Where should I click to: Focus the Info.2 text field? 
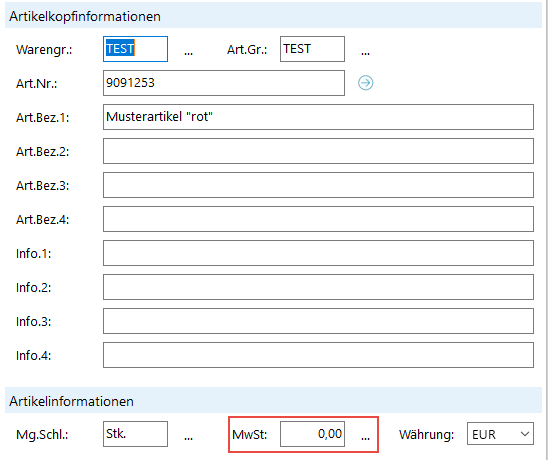pos(318,287)
